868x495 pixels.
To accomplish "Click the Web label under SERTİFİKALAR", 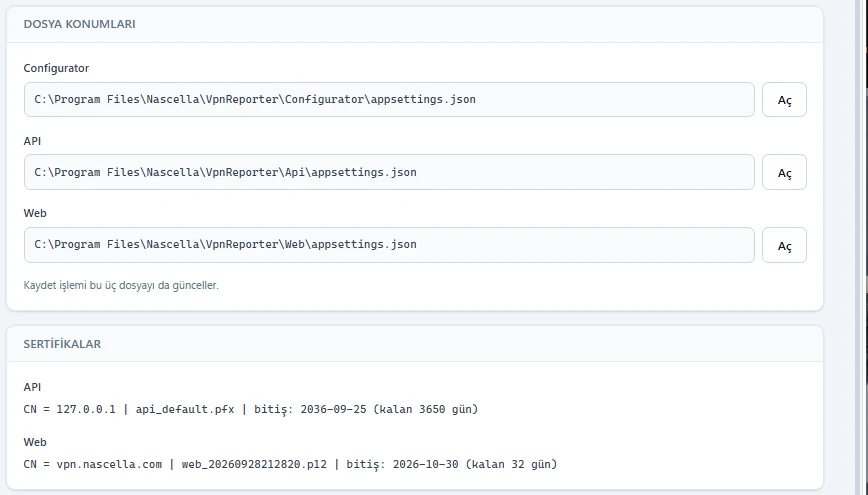I will tap(35, 442).
